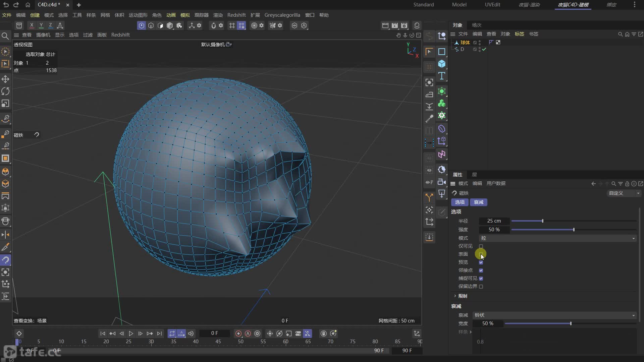Select the Rotate tool in left toolbar
The height and width of the screenshot is (362, 644).
tap(5, 91)
